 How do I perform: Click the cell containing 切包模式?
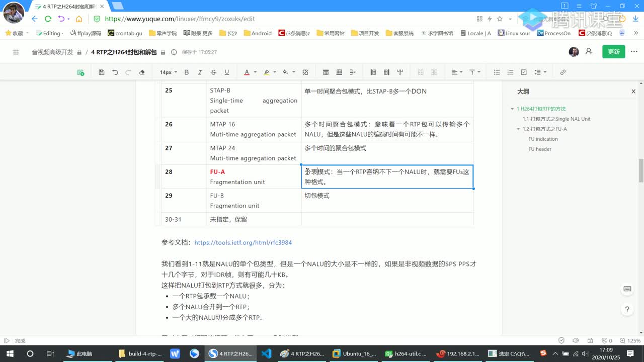387,200
